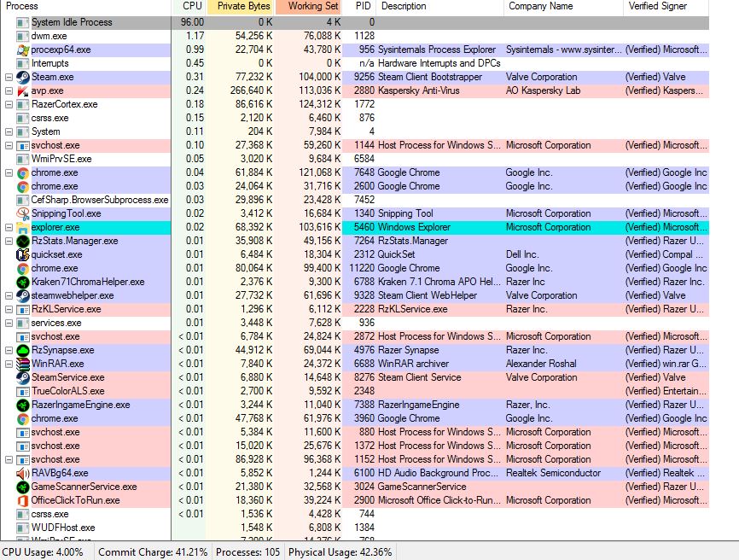
Task: Collapse the RazerCortex.exe tree node
Action: pos(9,104)
